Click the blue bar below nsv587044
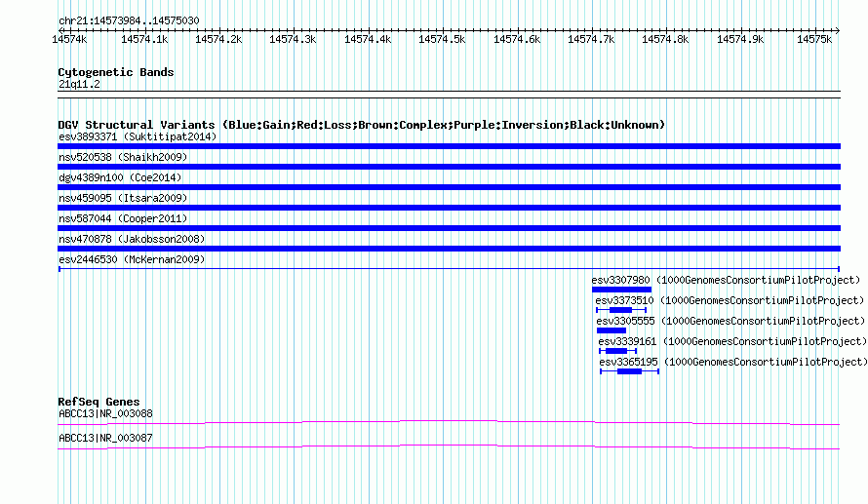The width and height of the screenshot is (868, 504). [x=449, y=228]
